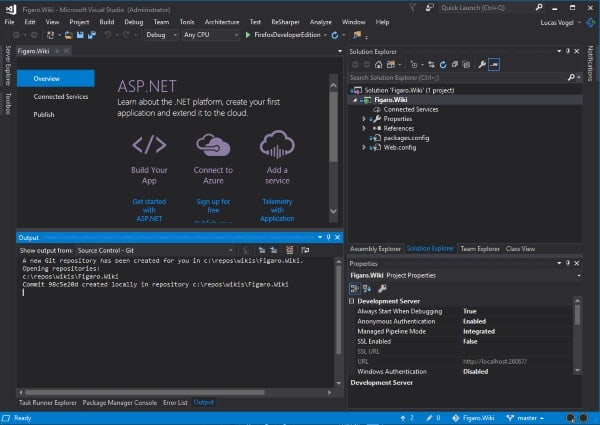Screen dimensions: 600x425
Task: Collapse the Figaro.Wiki project node
Action: pos(355,100)
